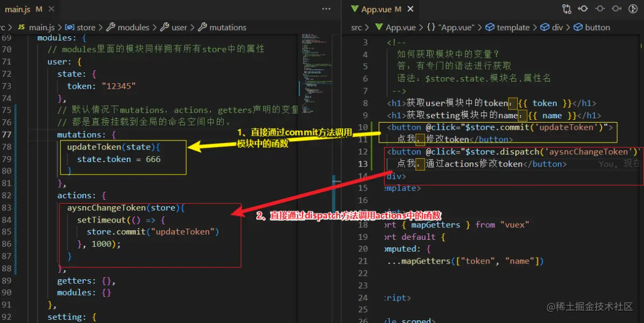Click cube icon beside div breadcrumb
This screenshot has height=323, width=644.
[545, 28]
